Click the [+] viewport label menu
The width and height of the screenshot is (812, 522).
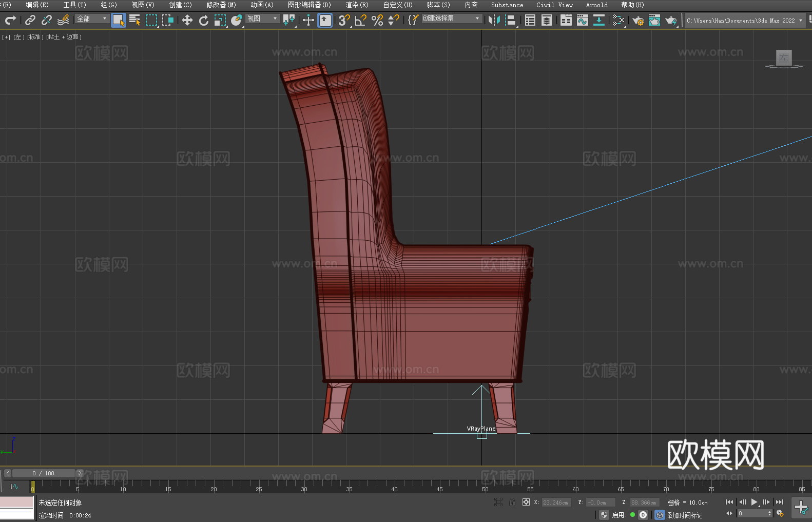click(6, 37)
